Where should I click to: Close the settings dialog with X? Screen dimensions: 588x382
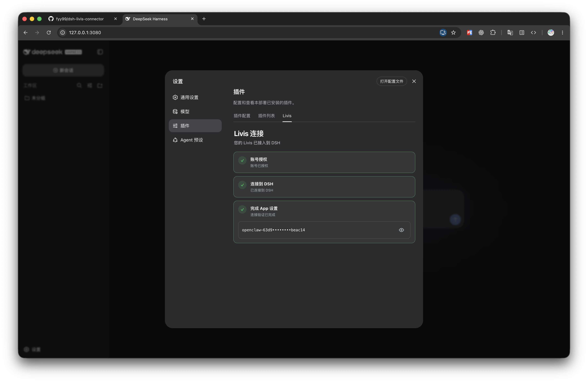(414, 81)
